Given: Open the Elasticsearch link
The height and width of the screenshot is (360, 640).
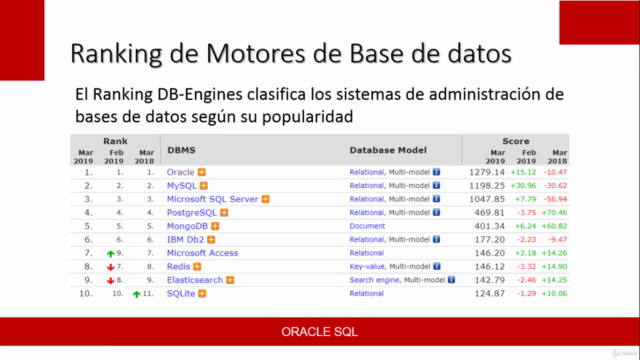Looking at the screenshot, I should [195, 280].
